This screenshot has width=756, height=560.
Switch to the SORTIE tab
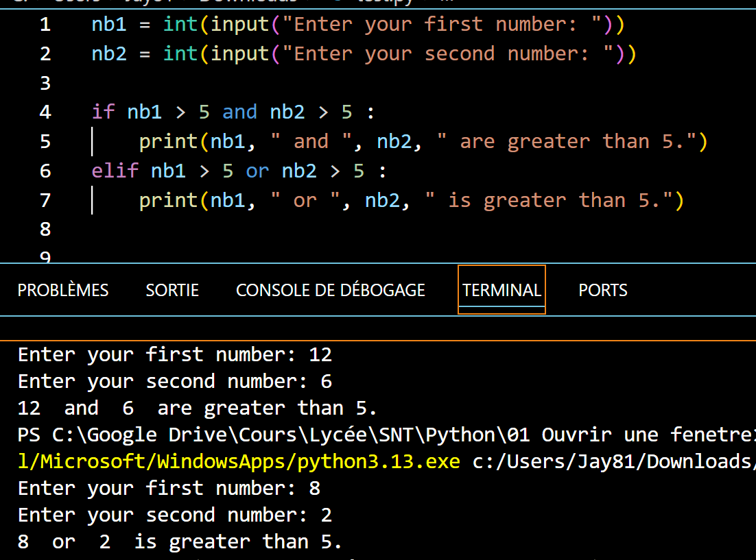tap(172, 290)
